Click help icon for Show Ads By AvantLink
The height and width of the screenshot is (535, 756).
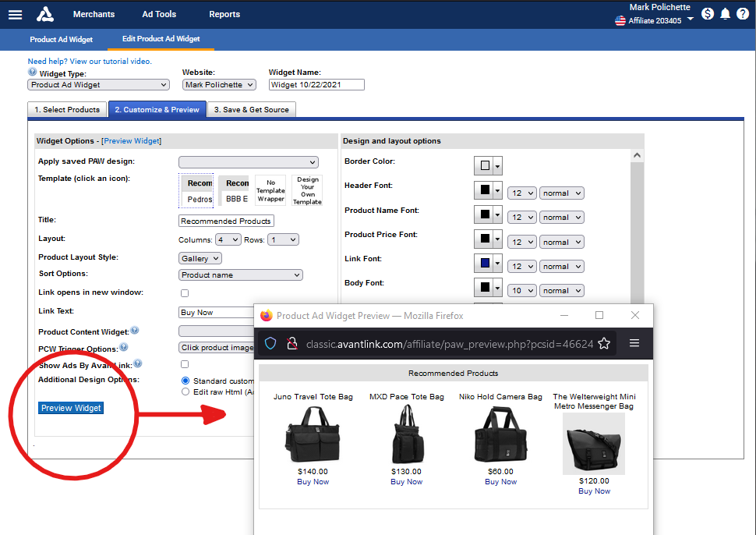click(x=138, y=363)
